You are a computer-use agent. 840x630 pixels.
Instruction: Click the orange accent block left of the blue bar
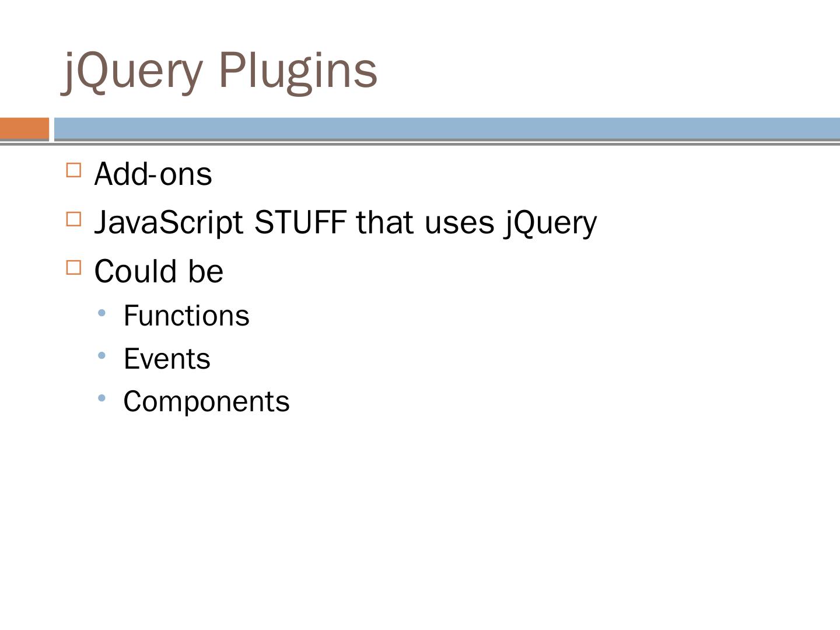[24, 128]
